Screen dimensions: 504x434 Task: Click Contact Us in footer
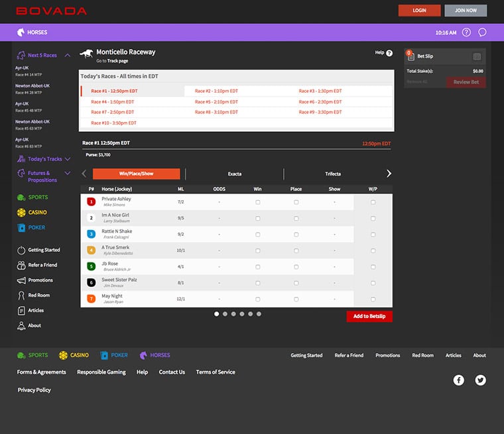(172, 372)
